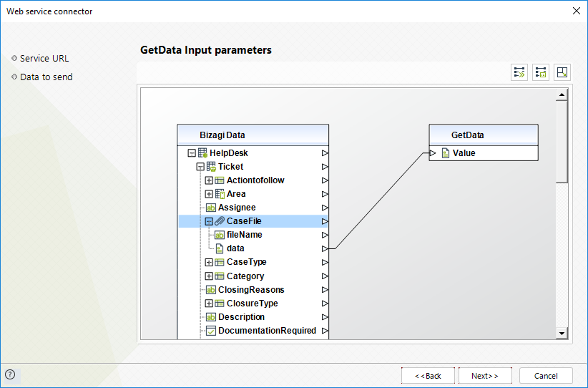This screenshot has height=388, width=588.
Task: Click the connector arrow beside Ticket
Action: pos(325,167)
